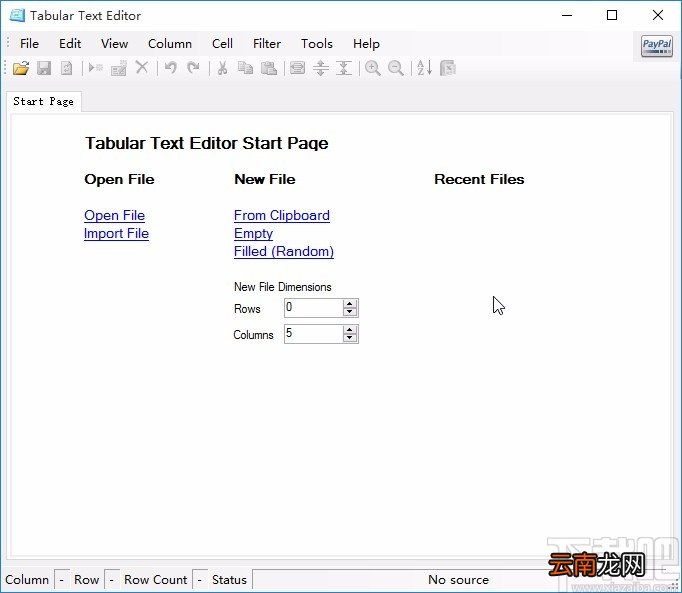The width and height of the screenshot is (682, 593).
Task: Decrease the Rows value with down arrow
Action: click(x=349, y=312)
